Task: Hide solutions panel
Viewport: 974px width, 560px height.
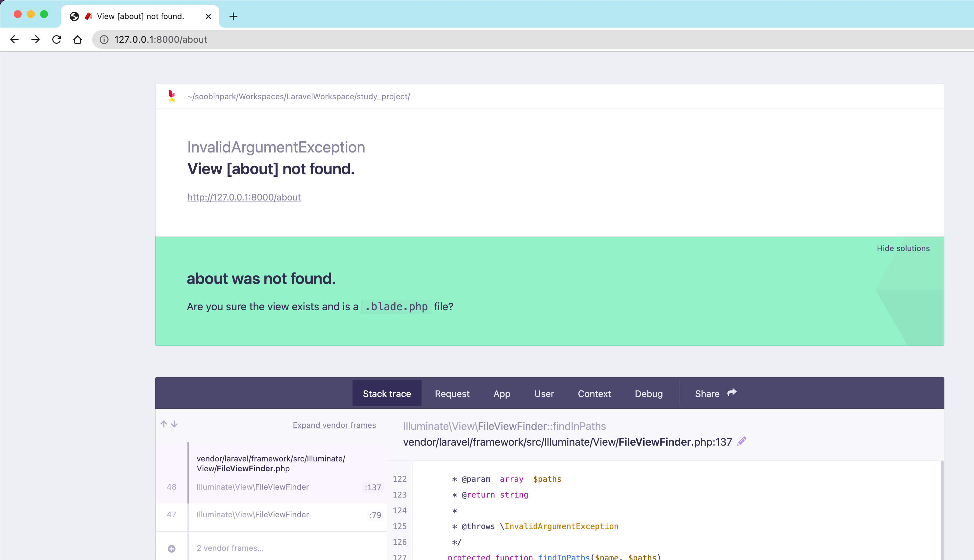Action: coord(903,248)
